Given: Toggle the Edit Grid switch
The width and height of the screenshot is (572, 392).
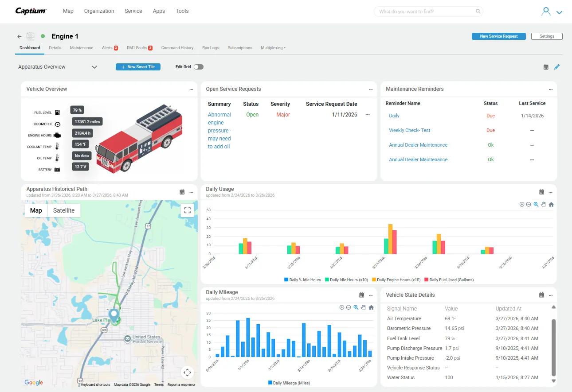Looking at the screenshot, I should 198,67.
